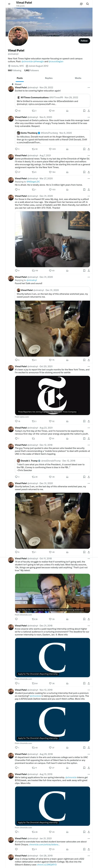Expand options for the missing dog tweet

(x=89, y=196)
